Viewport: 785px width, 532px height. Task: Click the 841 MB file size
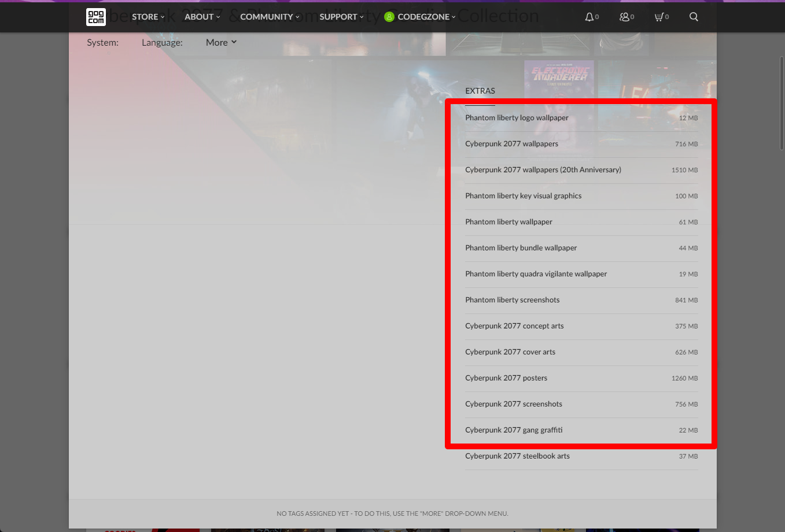(x=686, y=300)
